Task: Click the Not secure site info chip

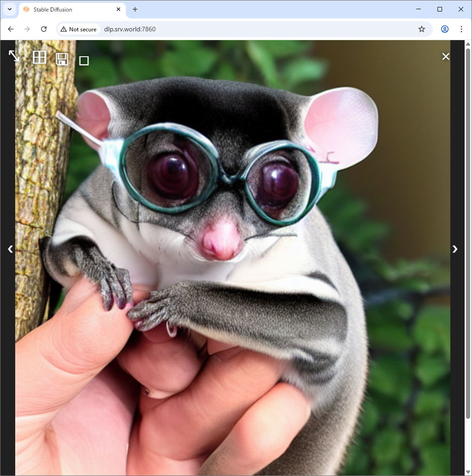Action: pos(78,29)
